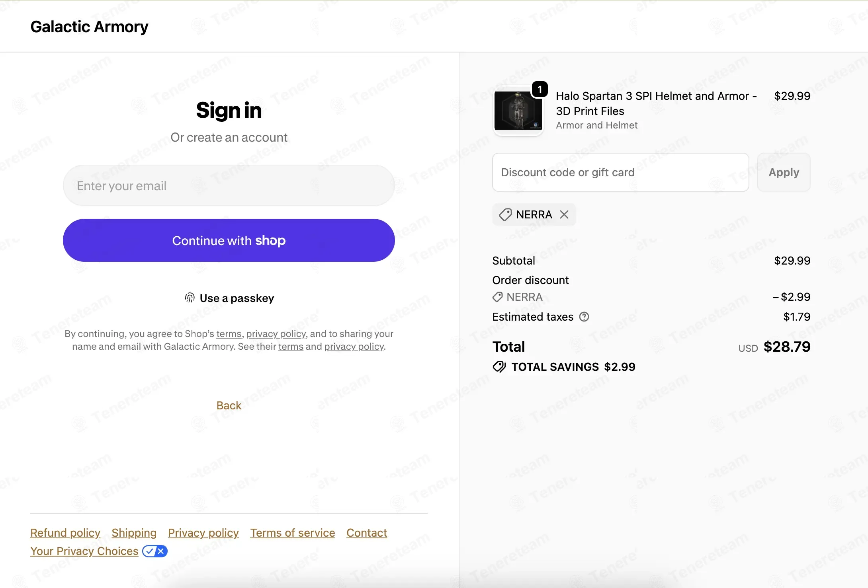Viewport: 868px width, 588px height.
Task: Focus the discount code or gift card field
Action: tap(621, 173)
